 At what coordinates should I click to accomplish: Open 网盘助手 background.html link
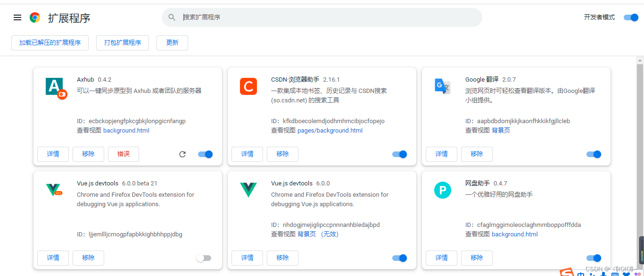[x=515, y=234]
